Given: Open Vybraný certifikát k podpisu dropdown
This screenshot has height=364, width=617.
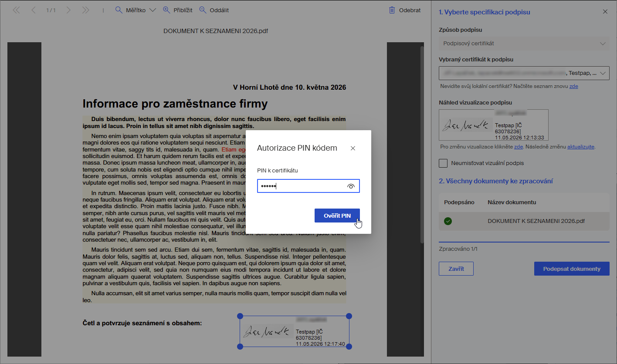Looking at the screenshot, I should tap(524, 73).
